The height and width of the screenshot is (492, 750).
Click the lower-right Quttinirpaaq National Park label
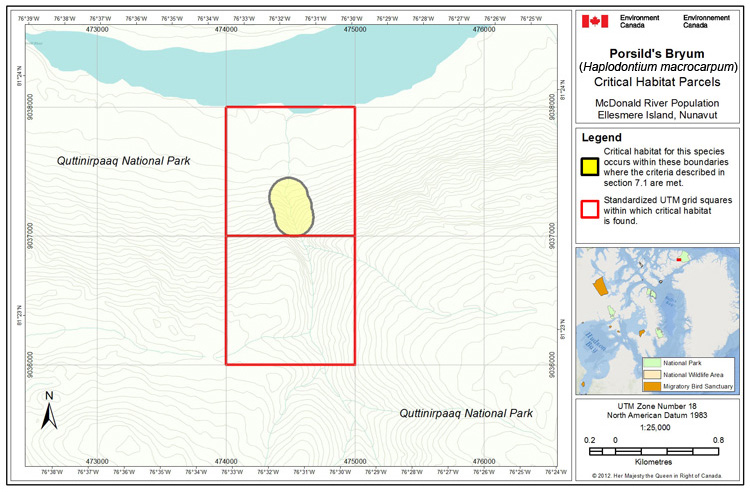466,413
